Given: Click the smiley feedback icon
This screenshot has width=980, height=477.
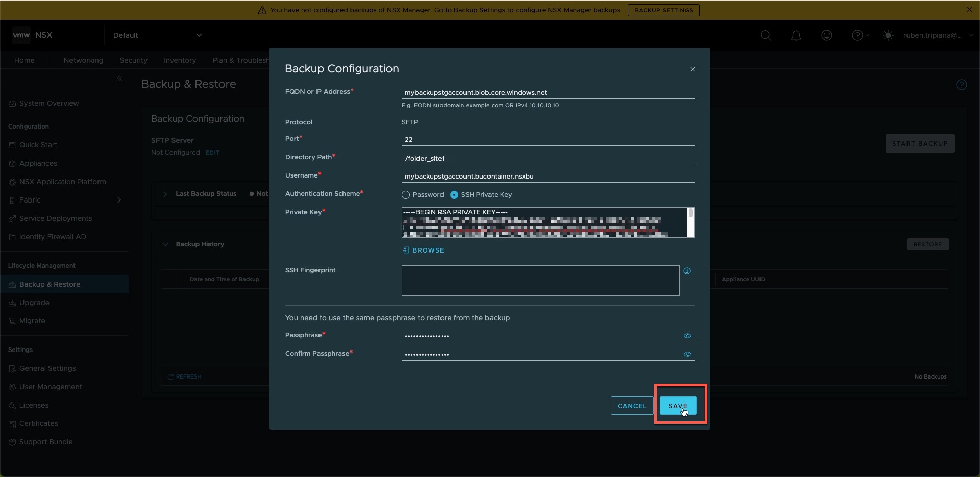Looking at the screenshot, I should click(x=827, y=35).
